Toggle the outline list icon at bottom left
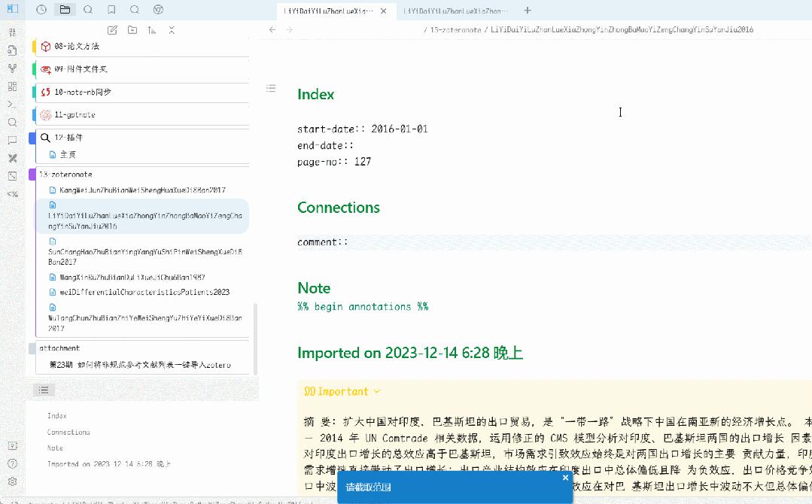Image resolution: width=812 pixels, height=504 pixels. tap(44, 390)
